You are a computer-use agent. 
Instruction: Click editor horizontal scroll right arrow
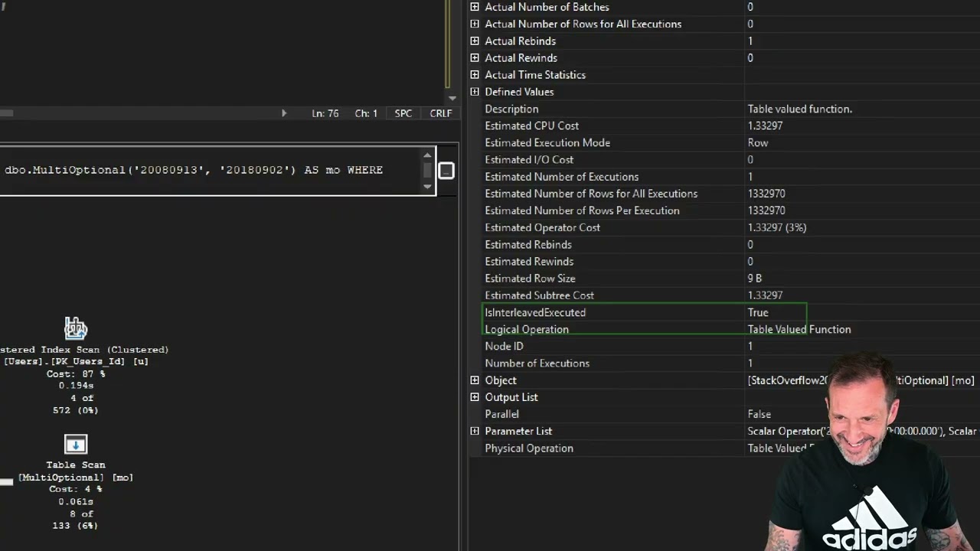pos(284,113)
